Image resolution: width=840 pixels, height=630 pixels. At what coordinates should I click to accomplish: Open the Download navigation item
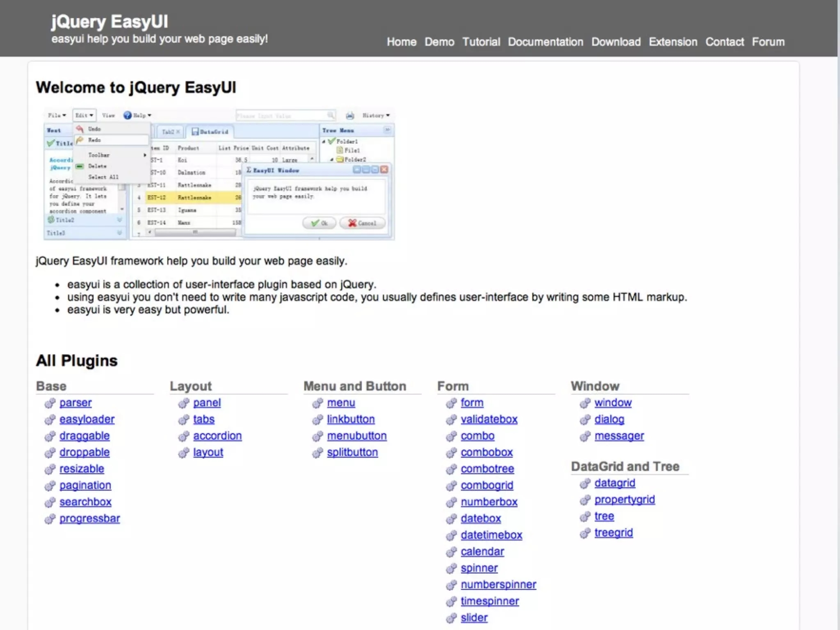(x=616, y=42)
